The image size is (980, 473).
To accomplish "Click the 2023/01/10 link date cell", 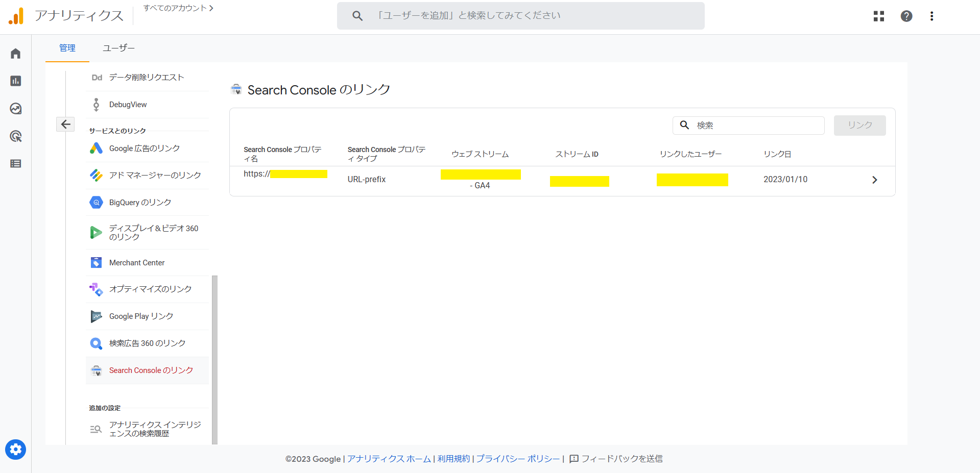I will (785, 180).
